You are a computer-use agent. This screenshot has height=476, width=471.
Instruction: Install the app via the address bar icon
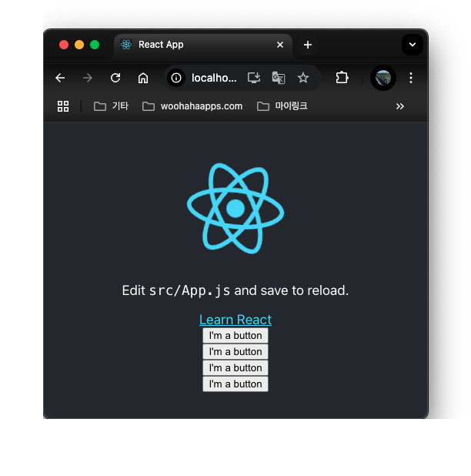point(254,78)
